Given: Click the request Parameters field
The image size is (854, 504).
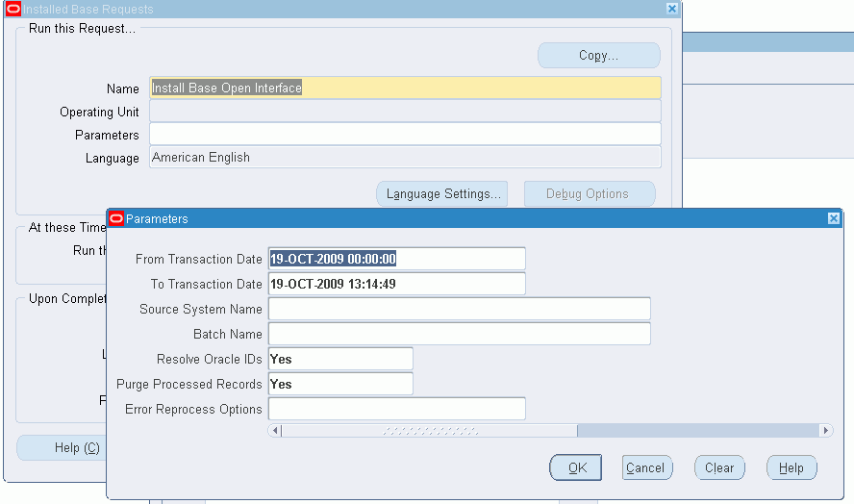Looking at the screenshot, I should (405, 134).
